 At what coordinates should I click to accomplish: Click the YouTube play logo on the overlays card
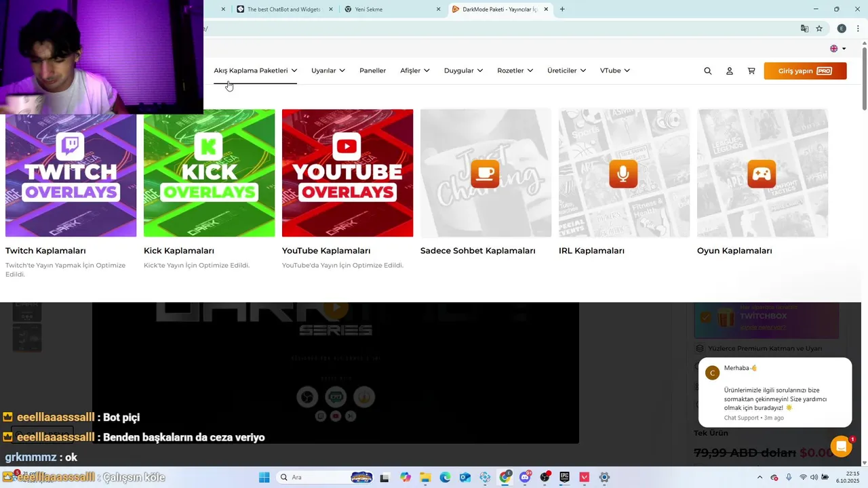click(x=347, y=146)
